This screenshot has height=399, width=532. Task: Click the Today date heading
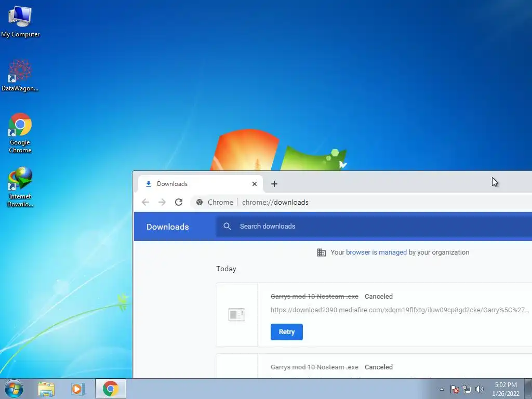(227, 269)
